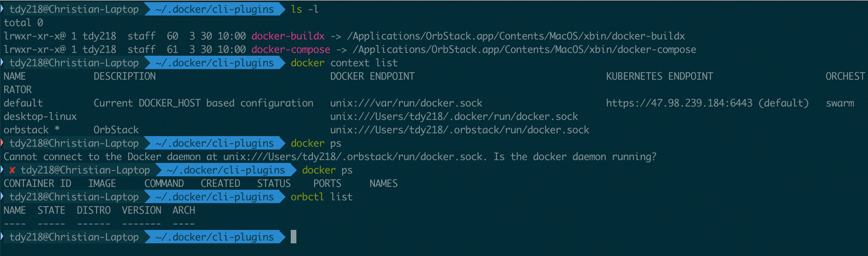Image resolution: width=868 pixels, height=256 pixels.
Task: Click the pink "docker-compose" symlink name
Action: pyautogui.click(x=291, y=49)
